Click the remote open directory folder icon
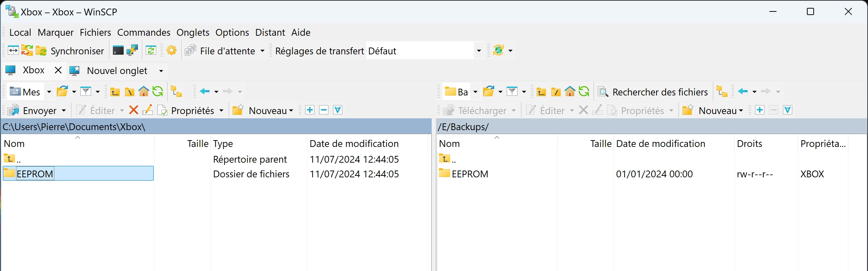Image resolution: width=868 pixels, height=271 pixels. click(488, 92)
